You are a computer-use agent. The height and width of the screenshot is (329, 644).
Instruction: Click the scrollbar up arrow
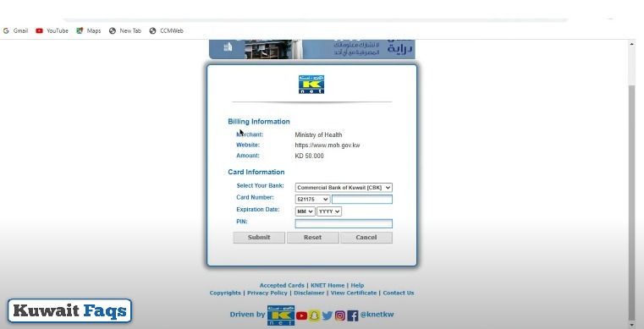631,44
